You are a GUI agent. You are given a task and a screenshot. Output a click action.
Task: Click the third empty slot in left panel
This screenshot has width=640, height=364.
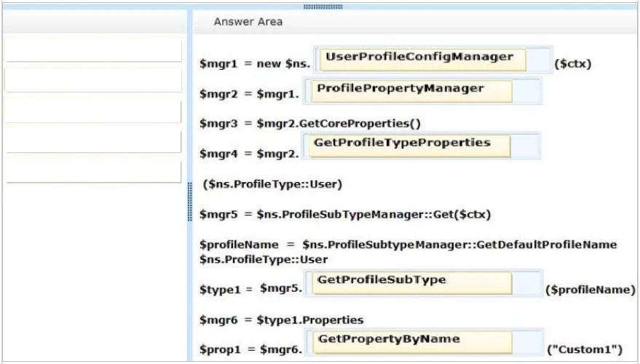(x=93, y=111)
